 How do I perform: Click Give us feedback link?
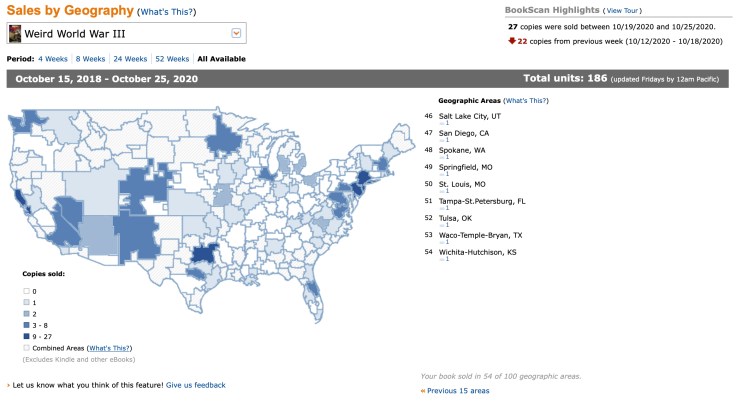point(196,385)
